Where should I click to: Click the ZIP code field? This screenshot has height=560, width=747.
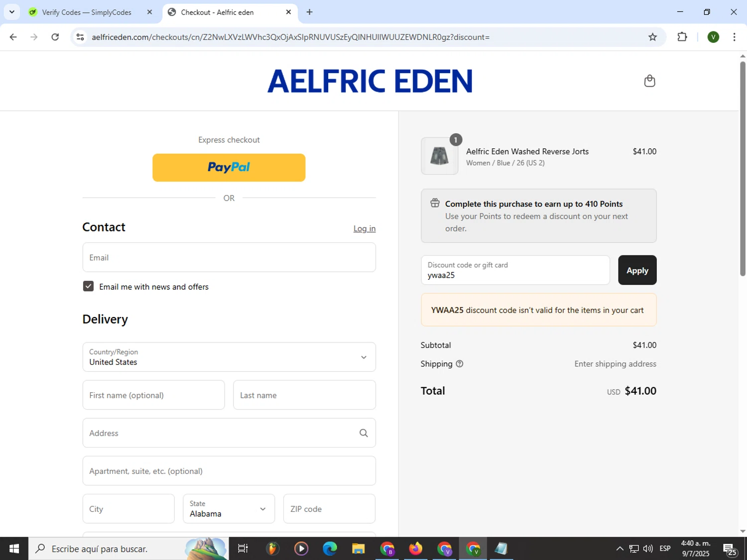point(329,509)
